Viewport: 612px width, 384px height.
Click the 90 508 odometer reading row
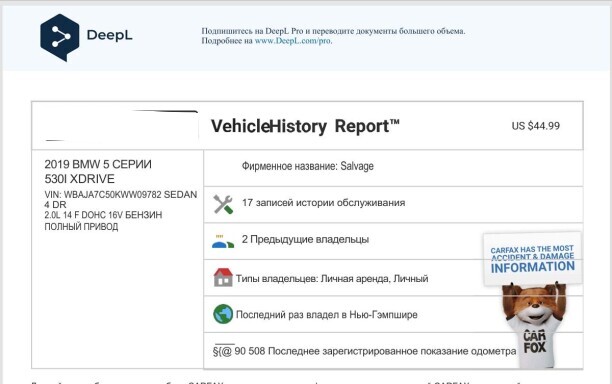(393, 350)
